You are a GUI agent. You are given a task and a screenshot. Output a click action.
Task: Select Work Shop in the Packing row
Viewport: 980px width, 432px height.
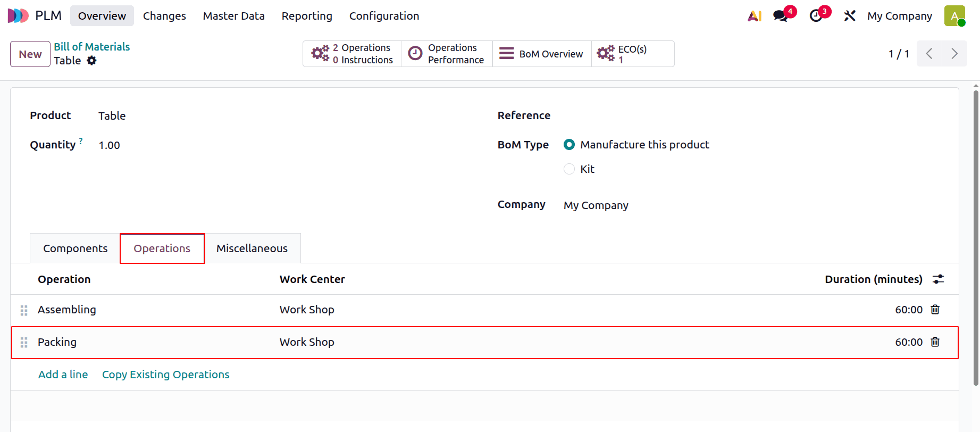point(307,342)
